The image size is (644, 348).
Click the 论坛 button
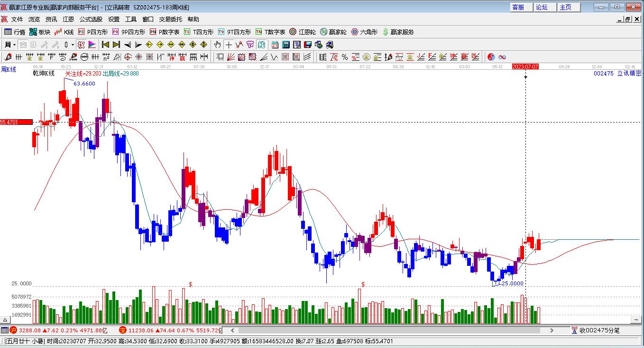click(545, 7)
